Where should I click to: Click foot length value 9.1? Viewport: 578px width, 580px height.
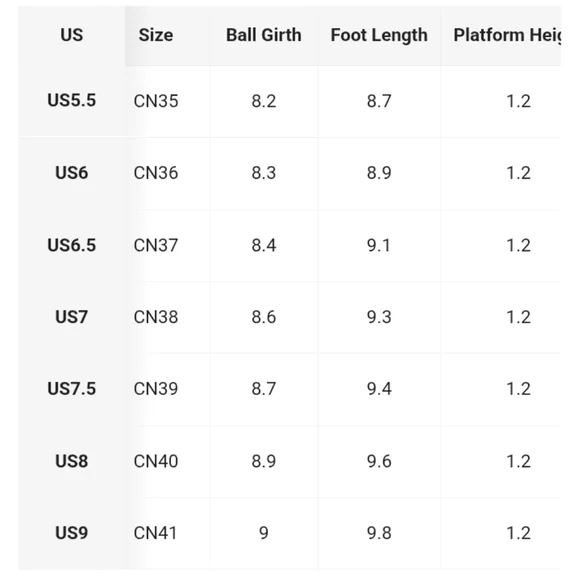[379, 245]
